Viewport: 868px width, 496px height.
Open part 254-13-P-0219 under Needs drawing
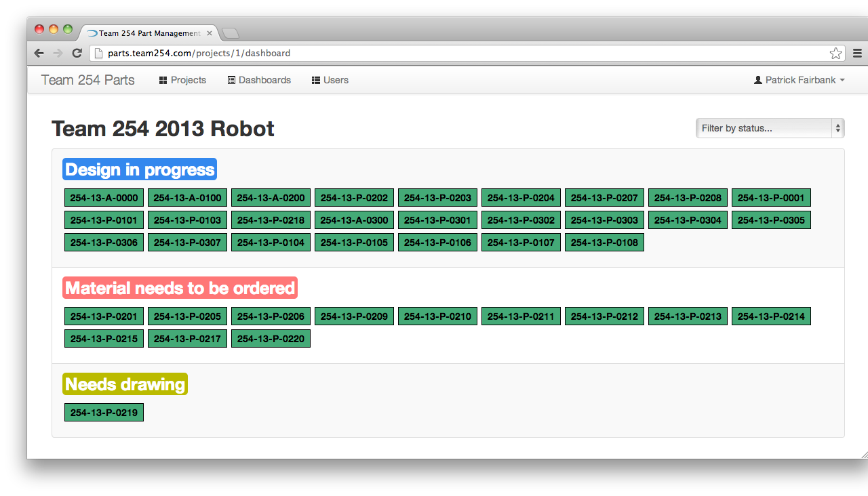(104, 413)
